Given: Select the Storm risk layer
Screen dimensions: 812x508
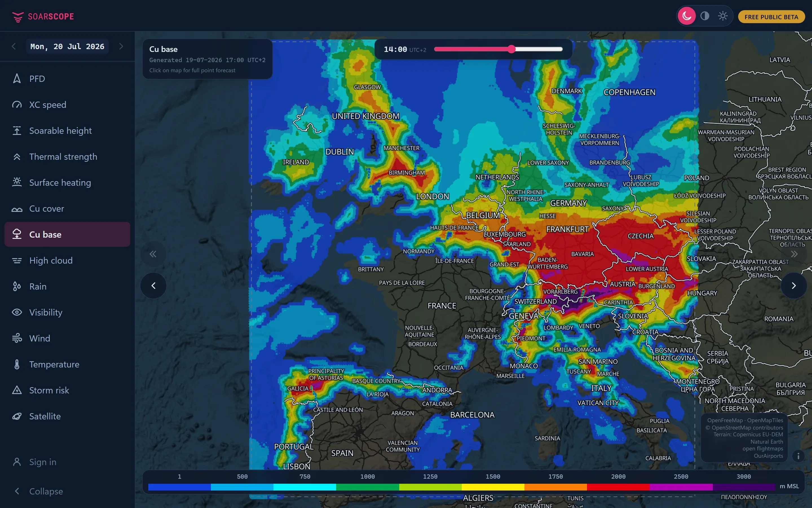Looking at the screenshot, I should tap(67, 390).
